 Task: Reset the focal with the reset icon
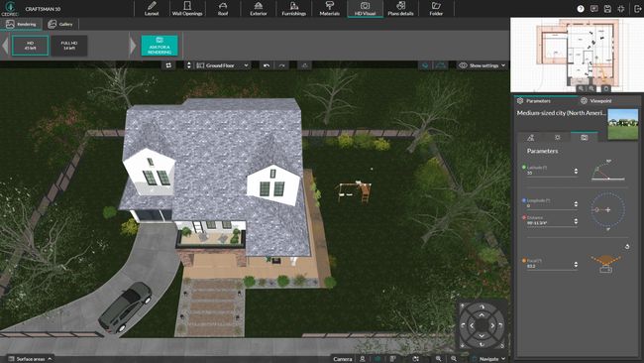point(627,246)
